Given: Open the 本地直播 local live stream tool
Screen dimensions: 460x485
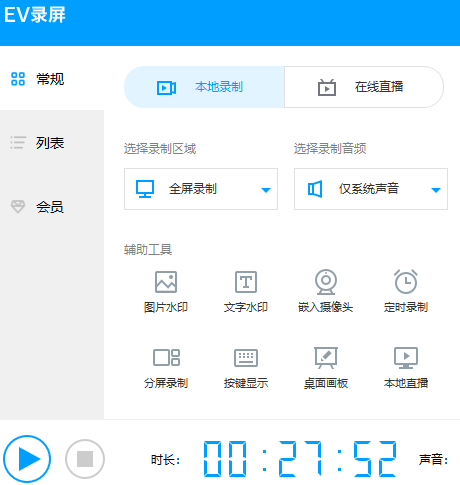Looking at the screenshot, I should [x=406, y=368].
